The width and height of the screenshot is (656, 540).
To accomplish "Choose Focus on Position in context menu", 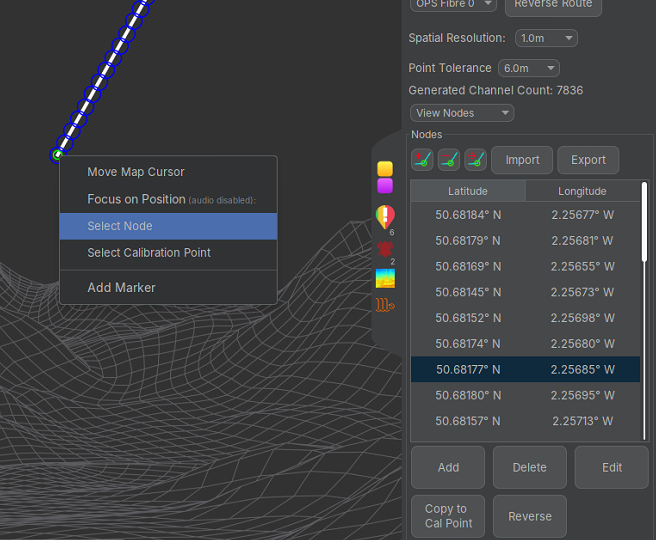I will pyautogui.click(x=168, y=200).
